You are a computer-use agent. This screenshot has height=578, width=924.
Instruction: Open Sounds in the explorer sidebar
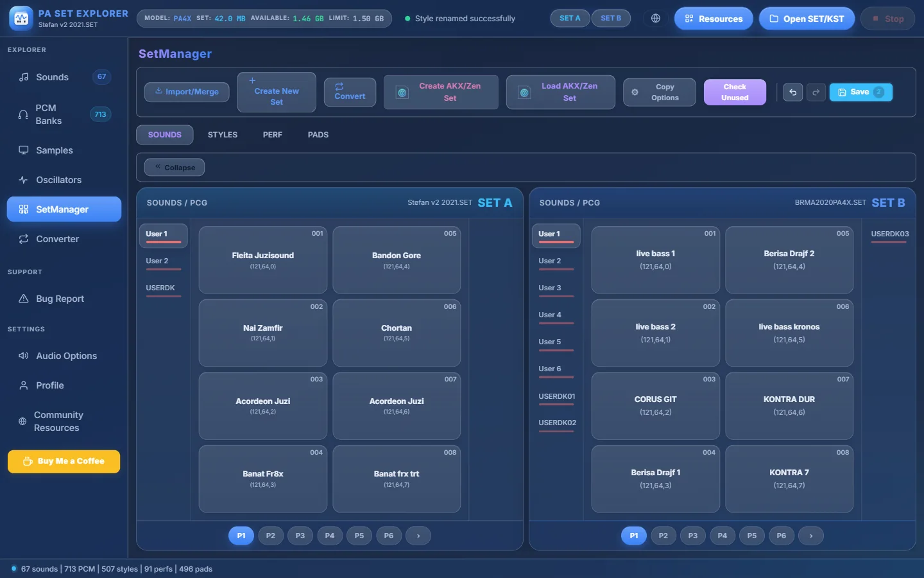tap(64, 77)
